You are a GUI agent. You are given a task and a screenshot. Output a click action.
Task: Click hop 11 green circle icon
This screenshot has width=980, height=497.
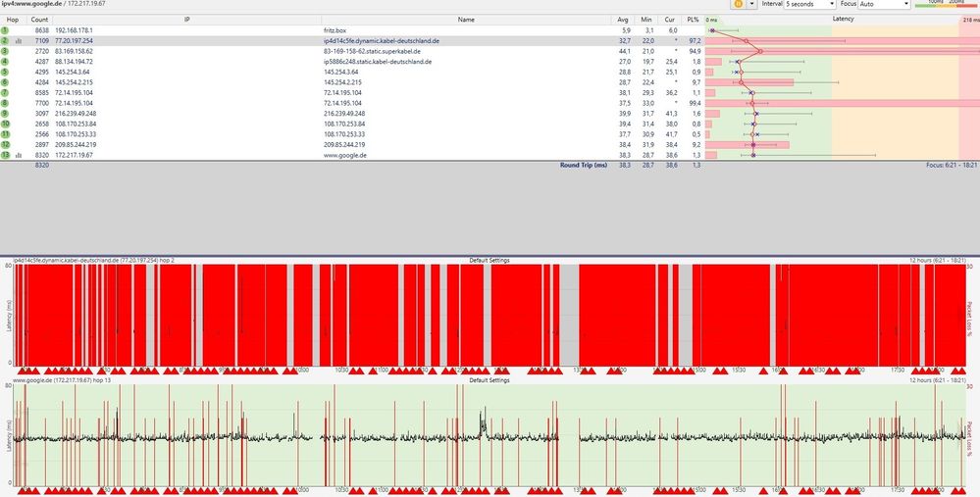point(5,134)
